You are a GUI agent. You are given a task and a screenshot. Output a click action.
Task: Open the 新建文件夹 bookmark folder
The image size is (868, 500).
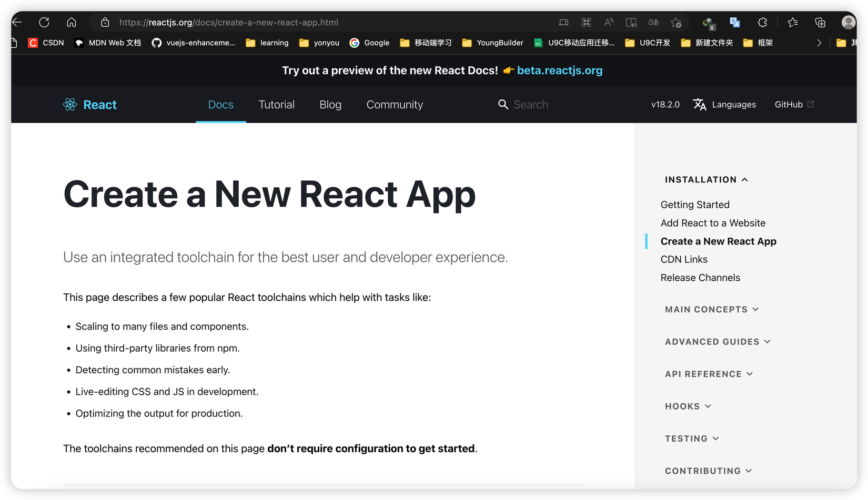click(x=707, y=43)
